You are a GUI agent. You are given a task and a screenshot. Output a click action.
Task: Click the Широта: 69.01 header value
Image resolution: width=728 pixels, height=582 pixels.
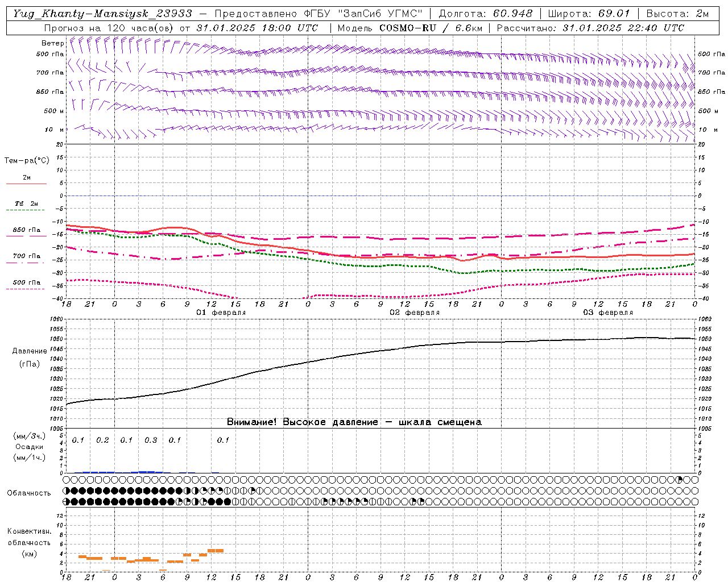(x=589, y=14)
